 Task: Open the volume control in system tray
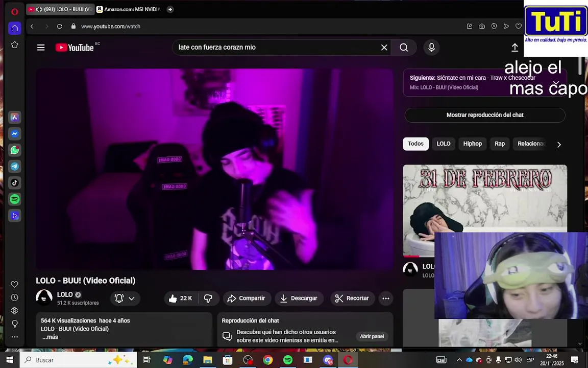pyautogui.click(x=518, y=360)
